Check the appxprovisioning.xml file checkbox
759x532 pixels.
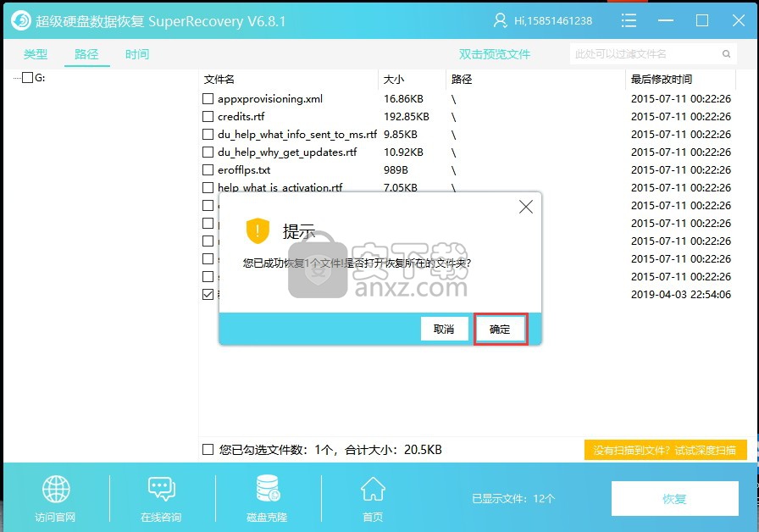click(x=208, y=99)
